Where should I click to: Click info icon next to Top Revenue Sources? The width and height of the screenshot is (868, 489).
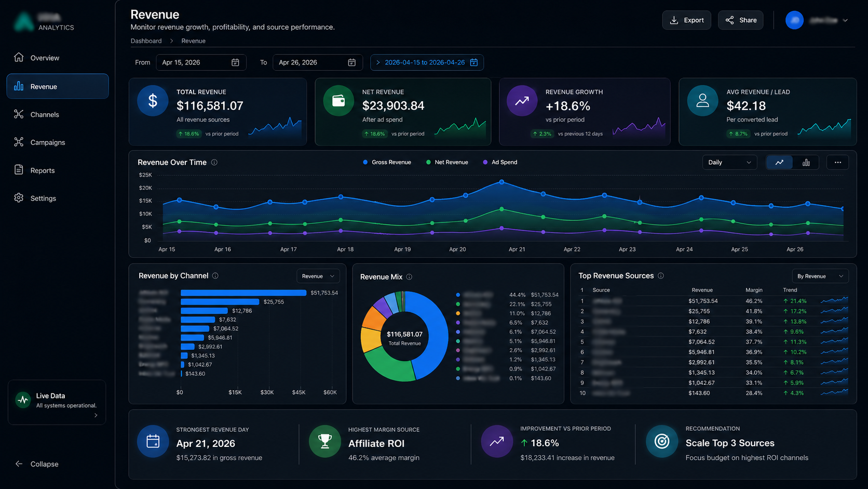(x=661, y=276)
